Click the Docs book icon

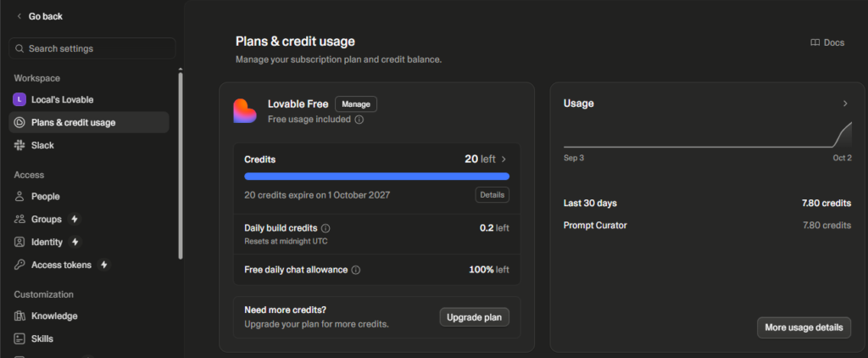(x=815, y=42)
